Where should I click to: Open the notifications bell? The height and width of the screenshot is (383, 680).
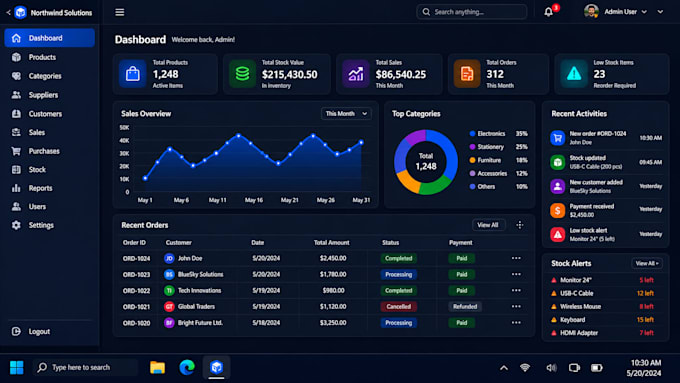(x=549, y=12)
